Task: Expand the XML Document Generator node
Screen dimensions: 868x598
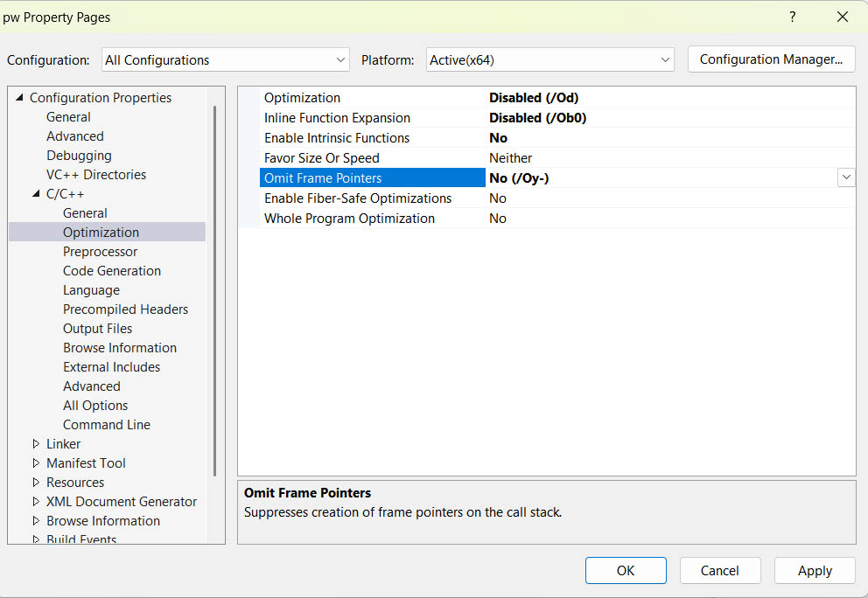Action: tap(36, 502)
